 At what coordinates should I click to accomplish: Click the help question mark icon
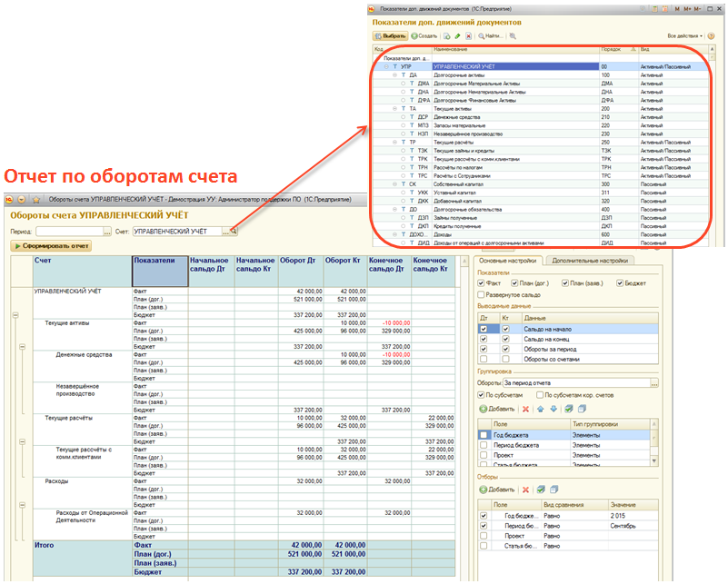click(713, 36)
